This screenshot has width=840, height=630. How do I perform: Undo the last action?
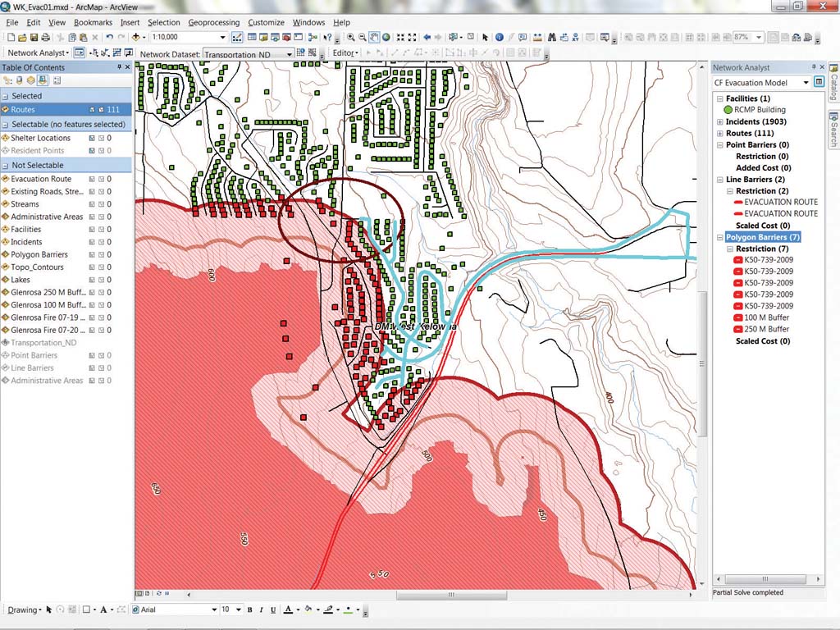pos(109,38)
